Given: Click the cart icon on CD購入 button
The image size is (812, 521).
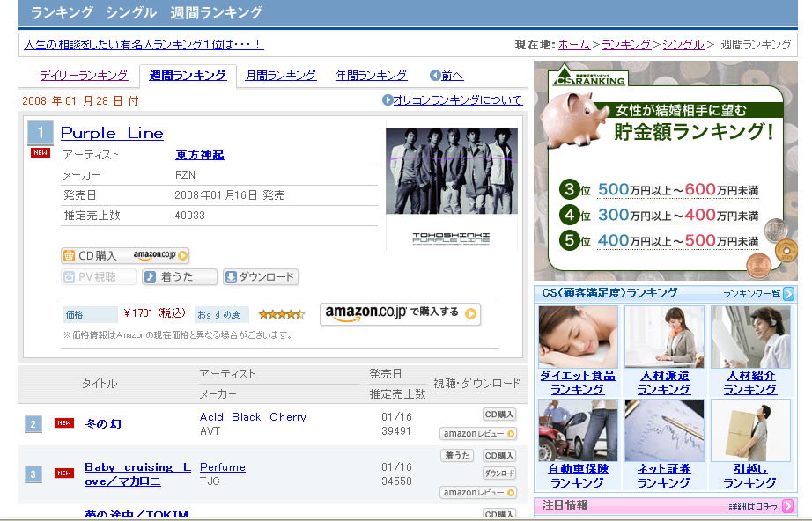Looking at the screenshot, I should [x=69, y=255].
